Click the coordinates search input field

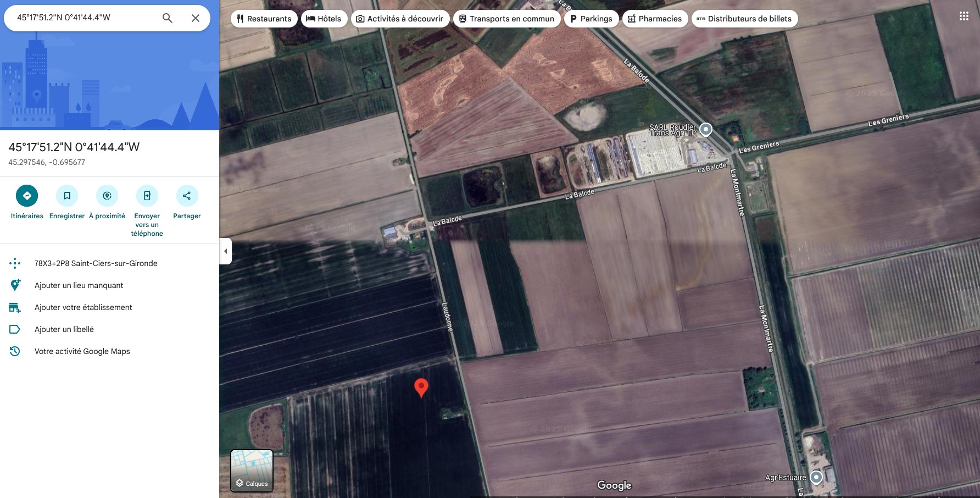click(85, 18)
